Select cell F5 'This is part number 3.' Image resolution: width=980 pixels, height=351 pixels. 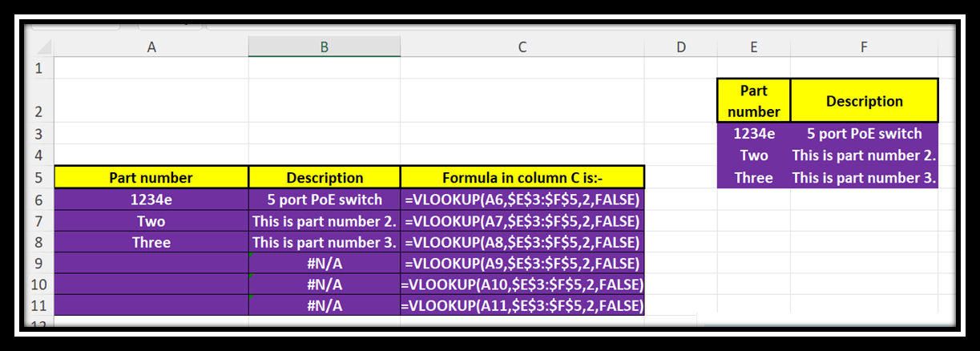864,177
